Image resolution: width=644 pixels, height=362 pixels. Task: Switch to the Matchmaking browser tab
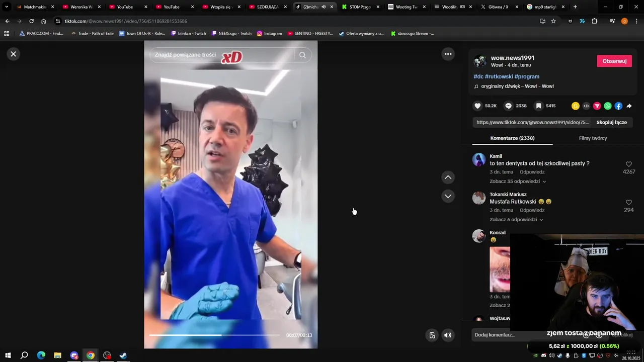34,7
